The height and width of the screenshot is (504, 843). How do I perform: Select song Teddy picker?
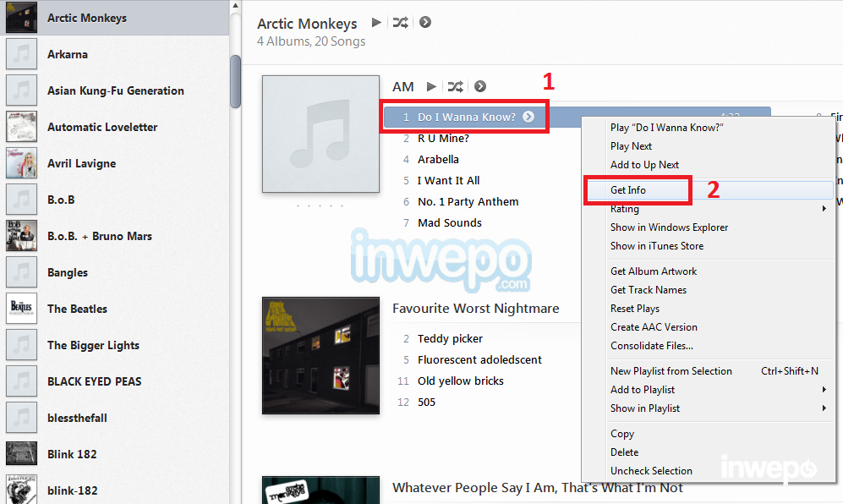coord(450,339)
